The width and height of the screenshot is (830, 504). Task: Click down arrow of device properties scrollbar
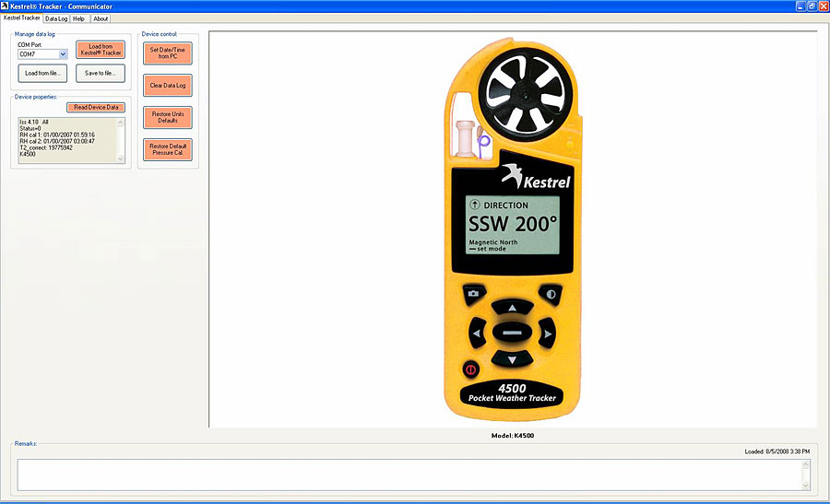point(120,158)
